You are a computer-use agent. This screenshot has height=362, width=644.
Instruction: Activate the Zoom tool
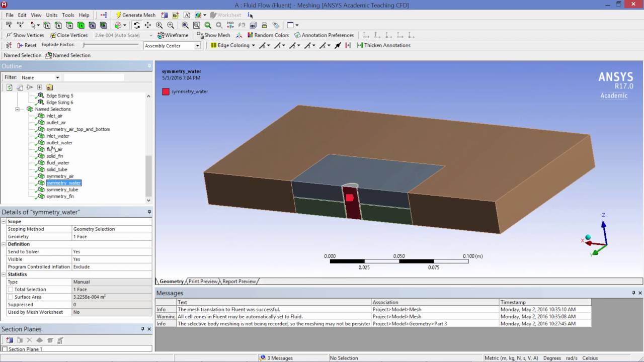tap(159, 25)
